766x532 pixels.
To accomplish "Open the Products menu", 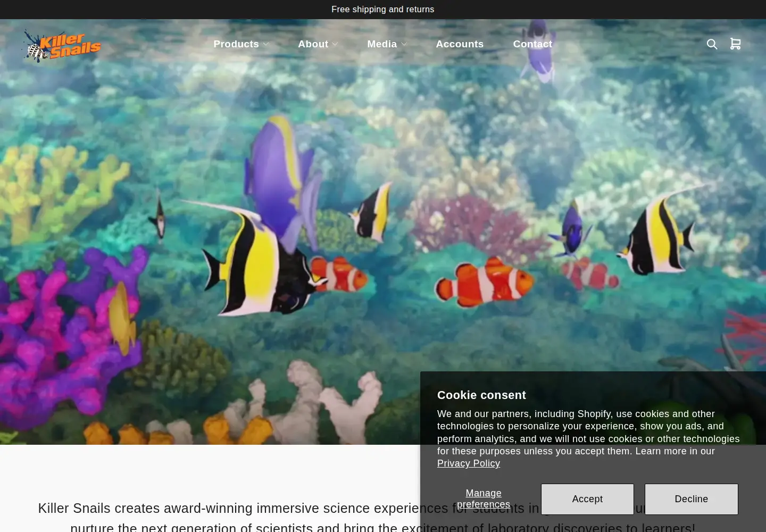I will click(236, 44).
